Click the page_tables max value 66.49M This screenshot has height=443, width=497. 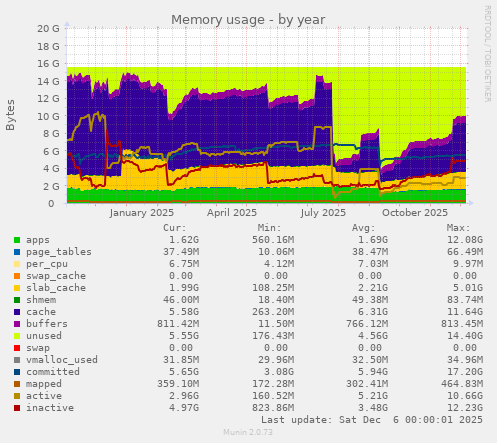(x=465, y=252)
